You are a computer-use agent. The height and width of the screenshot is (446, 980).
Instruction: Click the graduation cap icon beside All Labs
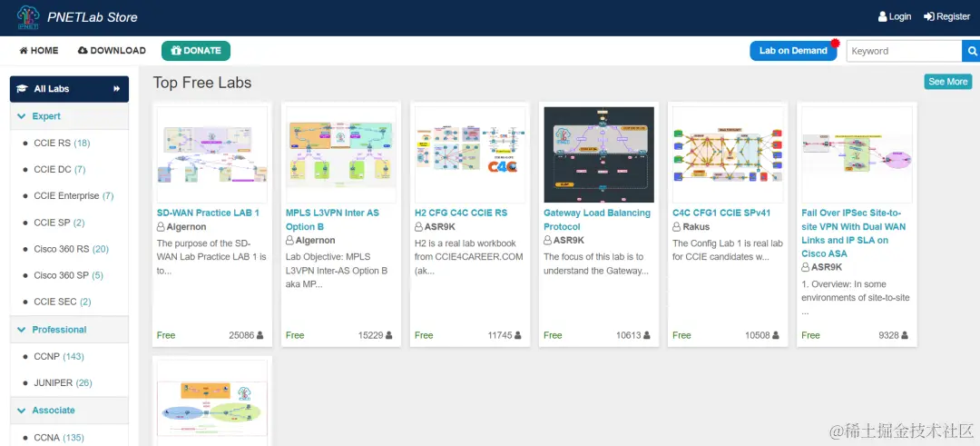point(22,89)
